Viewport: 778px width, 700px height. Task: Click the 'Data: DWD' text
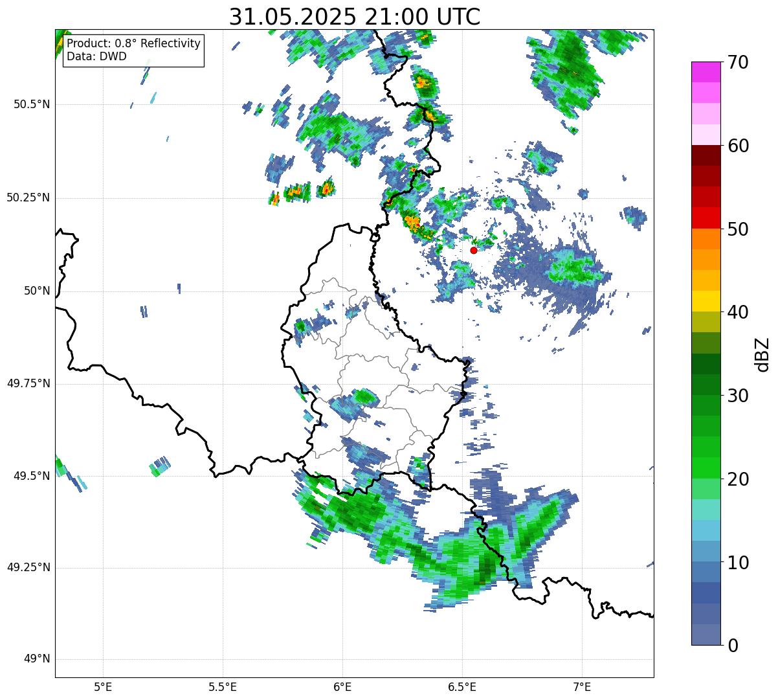[x=96, y=56]
